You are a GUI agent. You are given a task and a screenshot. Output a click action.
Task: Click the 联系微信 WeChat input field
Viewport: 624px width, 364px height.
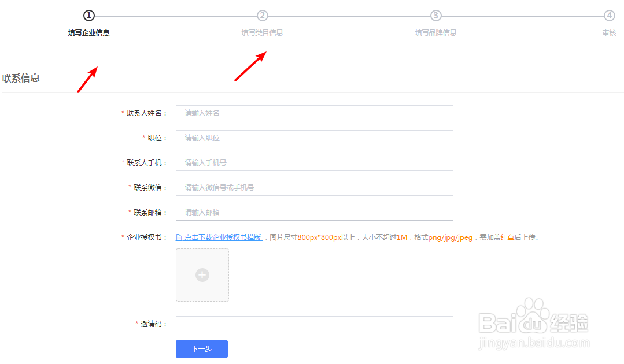[314, 187]
